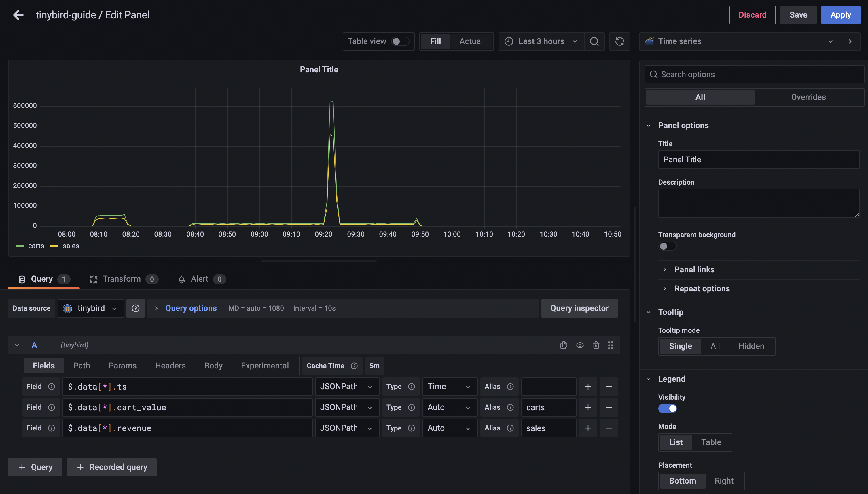Click drag handle for query A

tap(611, 345)
